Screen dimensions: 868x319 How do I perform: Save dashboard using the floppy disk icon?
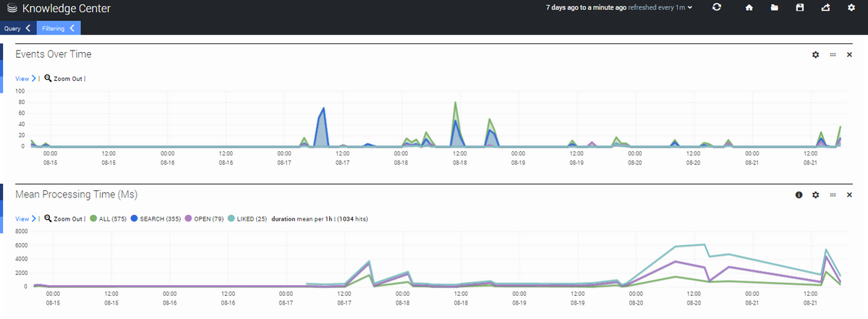799,8
